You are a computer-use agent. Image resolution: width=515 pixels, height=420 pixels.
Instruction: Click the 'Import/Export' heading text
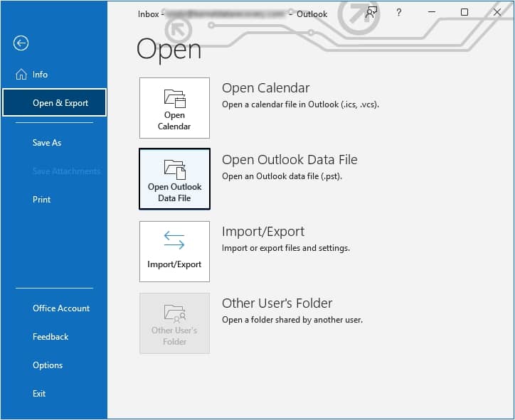[263, 232]
